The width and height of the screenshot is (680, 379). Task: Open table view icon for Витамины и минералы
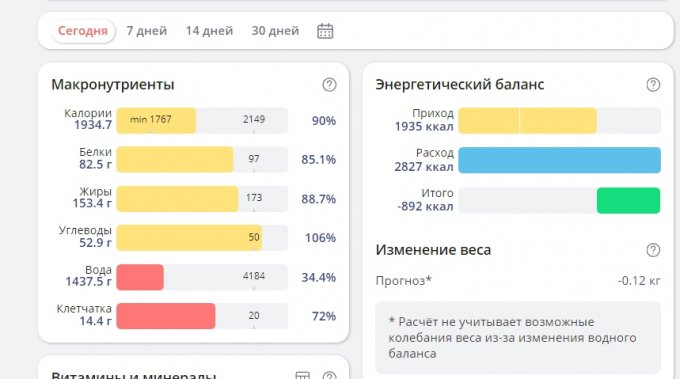(302, 376)
